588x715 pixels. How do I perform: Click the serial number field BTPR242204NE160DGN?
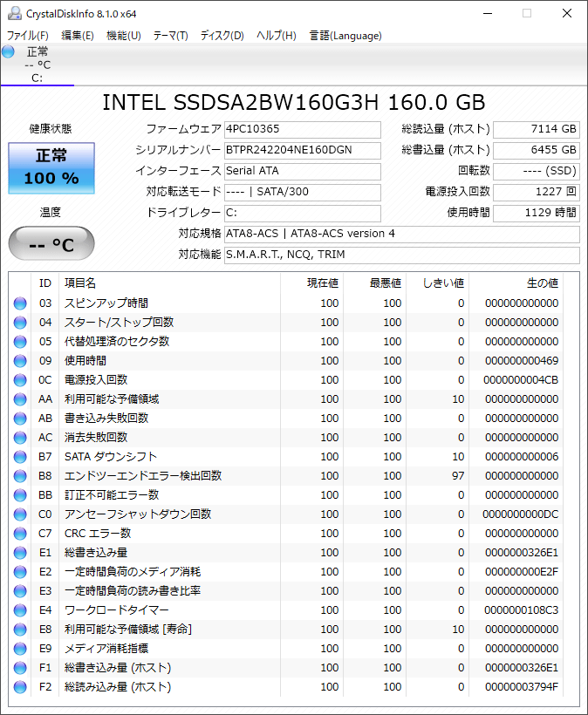[303, 151]
